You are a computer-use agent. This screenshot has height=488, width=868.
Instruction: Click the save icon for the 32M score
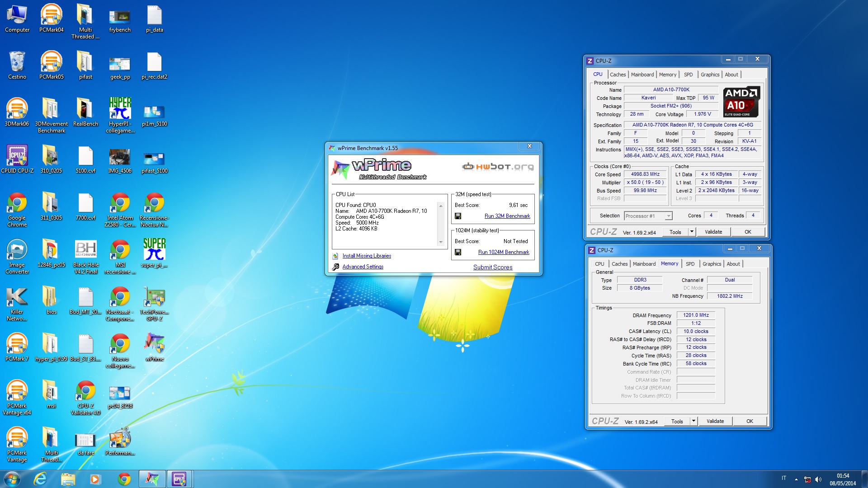458,216
